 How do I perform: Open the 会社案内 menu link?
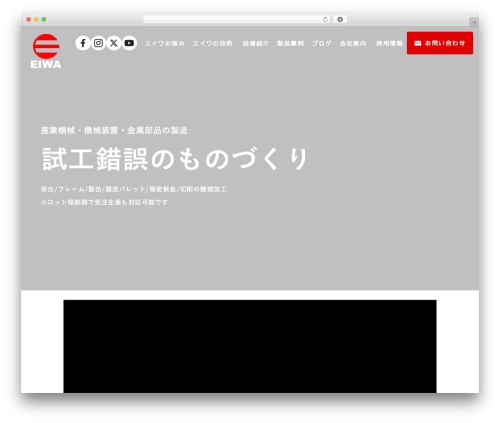point(353,43)
